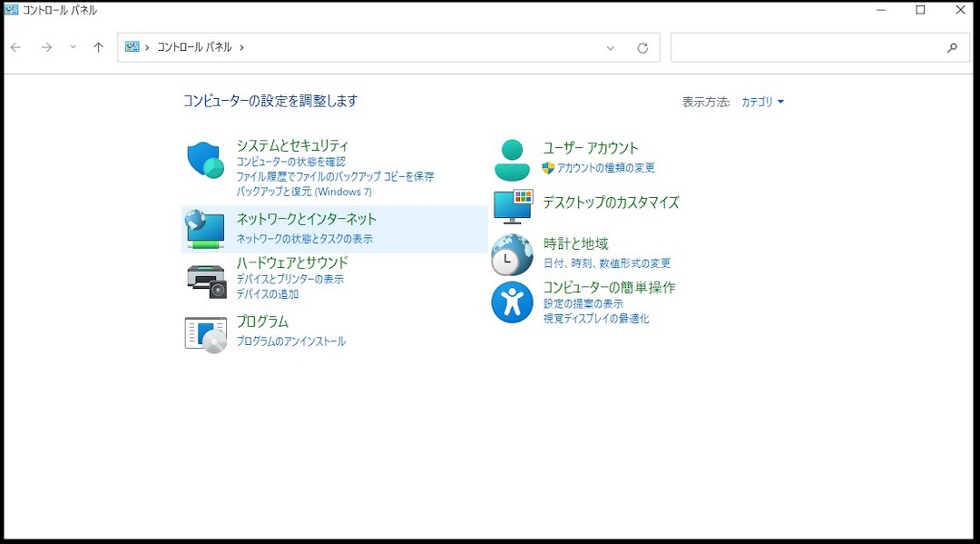980x544 pixels.
Task: Click the Programs category icon
Action: 206,332
